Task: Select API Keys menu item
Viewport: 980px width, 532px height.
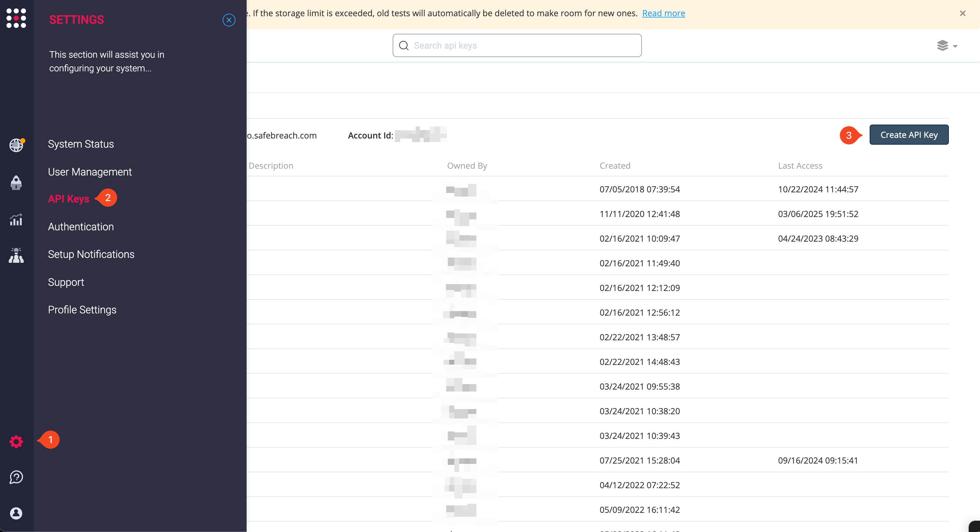Action: (68, 199)
